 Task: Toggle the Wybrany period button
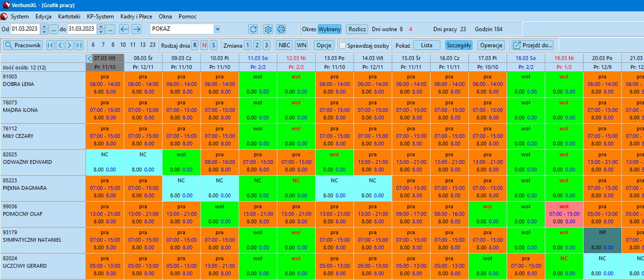pos(329,29)
